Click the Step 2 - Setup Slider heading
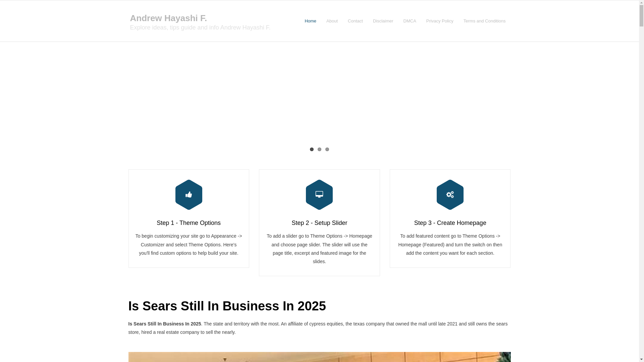644x362 pixels. click(319, 223)
